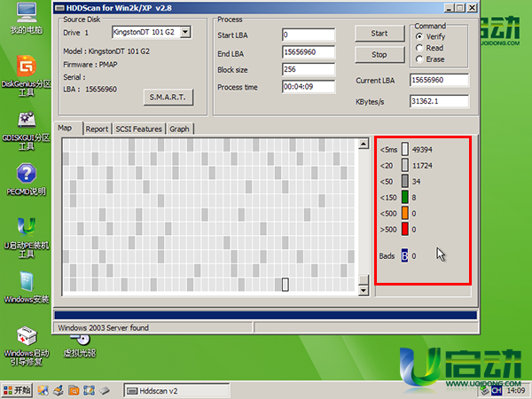Switch to the Report tab
Screen dimensions: 532x399
(x=97, y=129)
